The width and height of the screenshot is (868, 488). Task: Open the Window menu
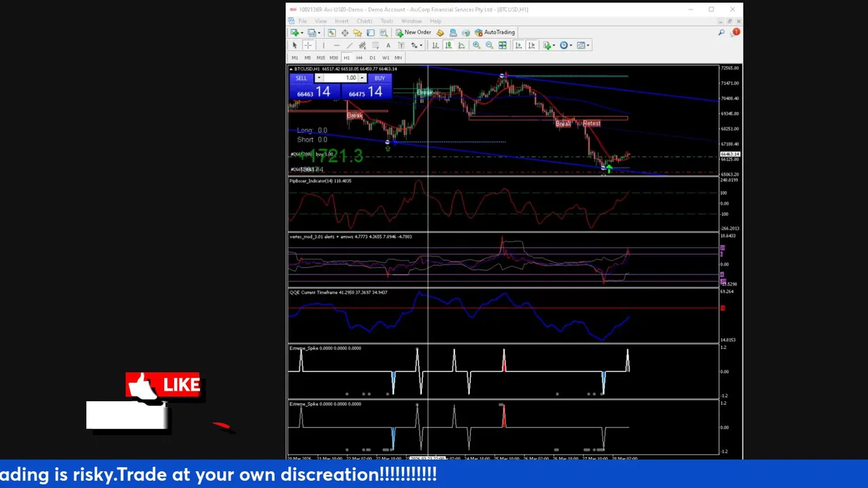coord(412,21)
